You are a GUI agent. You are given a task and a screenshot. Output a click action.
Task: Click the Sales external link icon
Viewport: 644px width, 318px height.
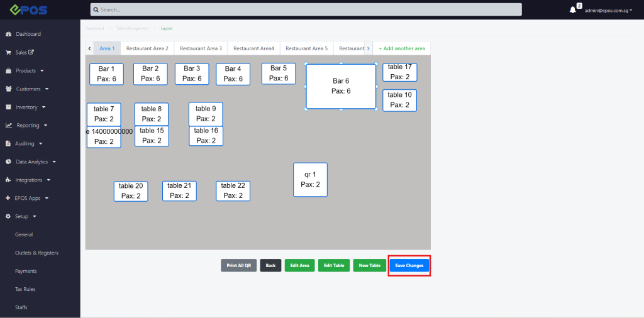click(x=31, y=52)
